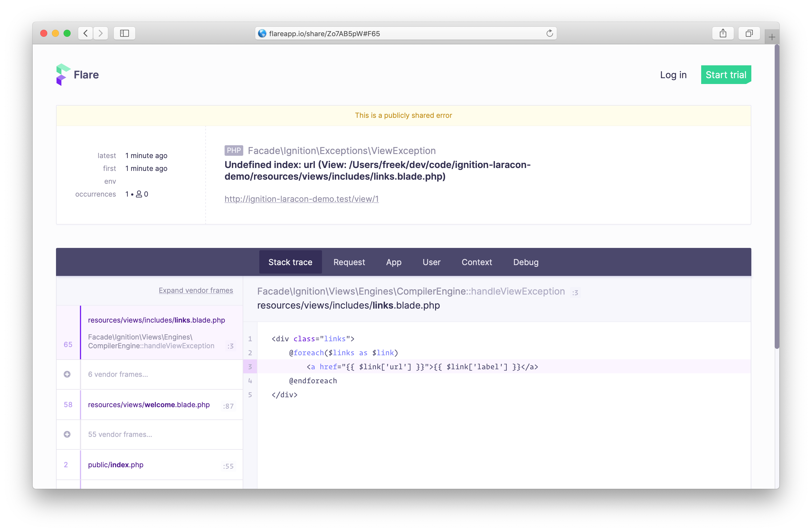The width and height of the screenshot is (812, 532).
Task: Switch to the Context tab
Action: (477, 262)
